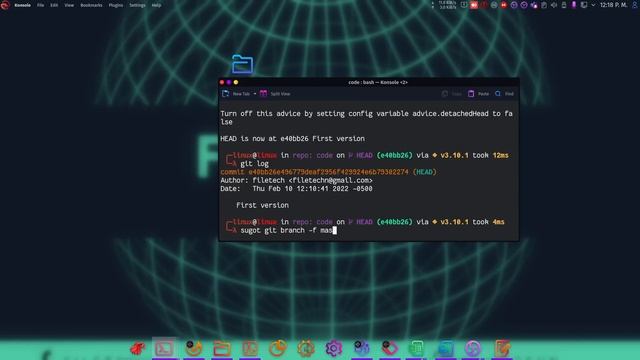Click the Firefox icon in dock
The width and height of the screenshot is (640, 360).
pos(193,348)
